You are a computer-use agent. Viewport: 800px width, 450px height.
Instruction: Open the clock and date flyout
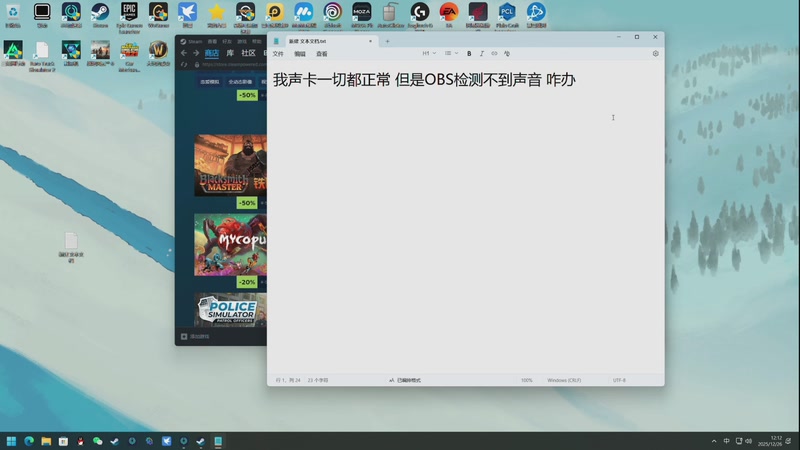pos(770,441)
